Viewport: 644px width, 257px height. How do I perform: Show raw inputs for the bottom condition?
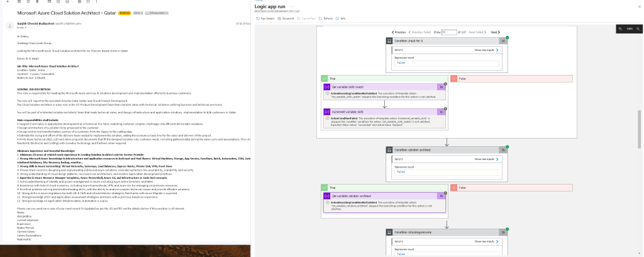coord(486,241)
